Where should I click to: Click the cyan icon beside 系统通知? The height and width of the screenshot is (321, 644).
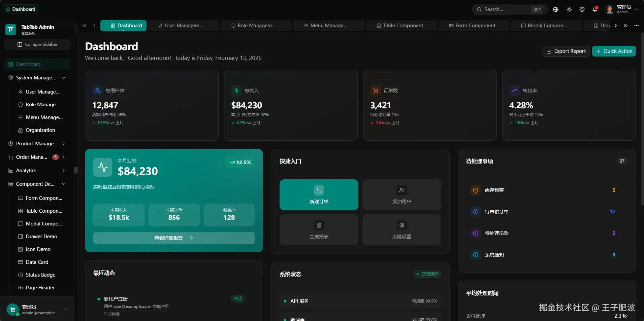pyautogui.click(x=476, y=255)
